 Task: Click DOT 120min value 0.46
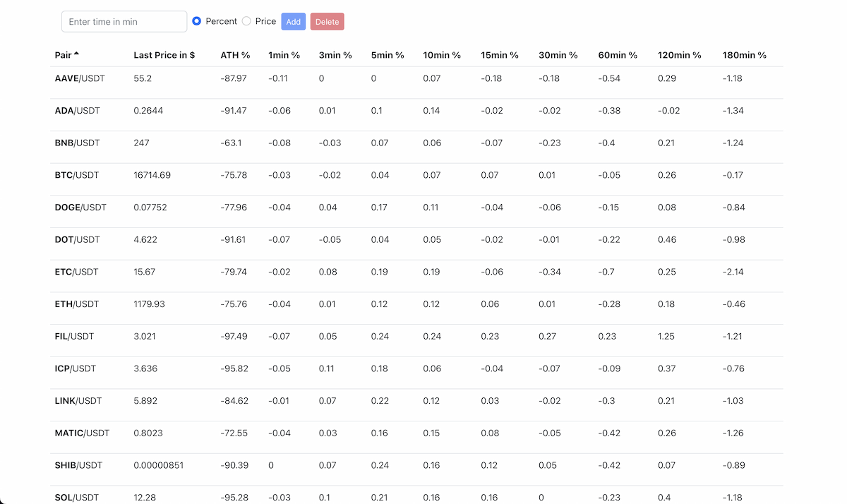point(667,239)
